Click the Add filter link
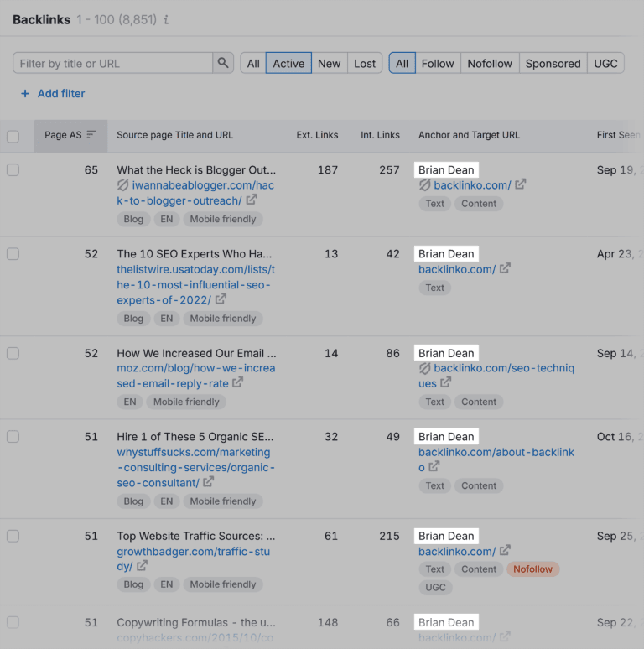The width and height of the screenshot is (644, 649). point(61,94)
